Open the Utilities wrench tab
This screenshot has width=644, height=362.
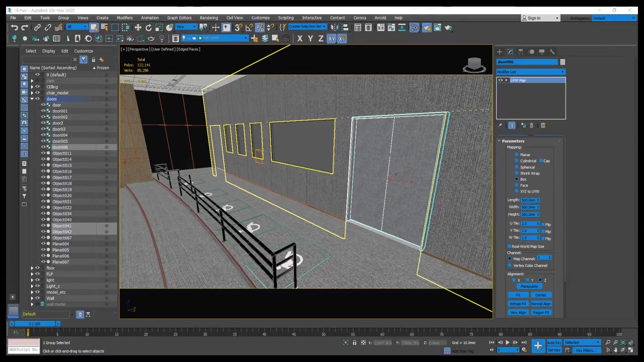tap(552, 52)
